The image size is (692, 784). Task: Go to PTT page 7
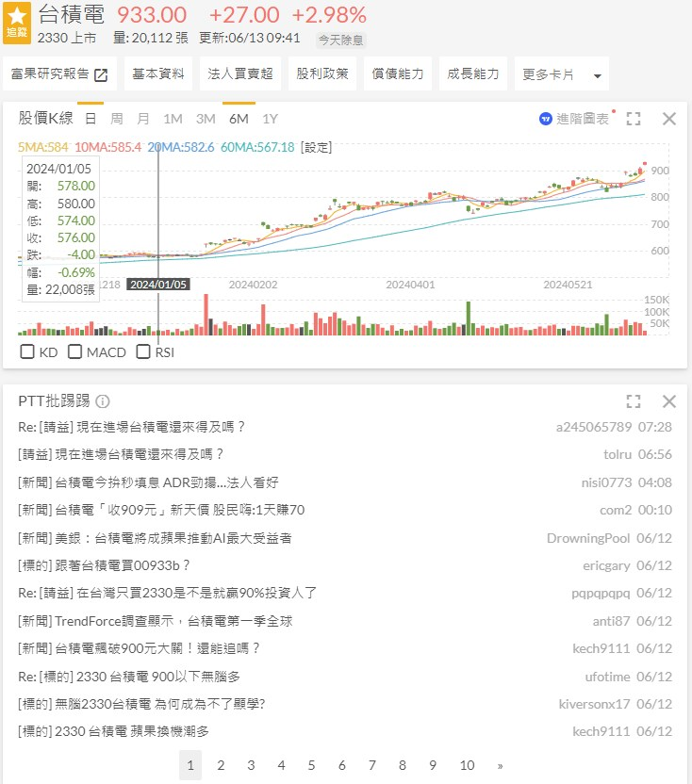372,765
